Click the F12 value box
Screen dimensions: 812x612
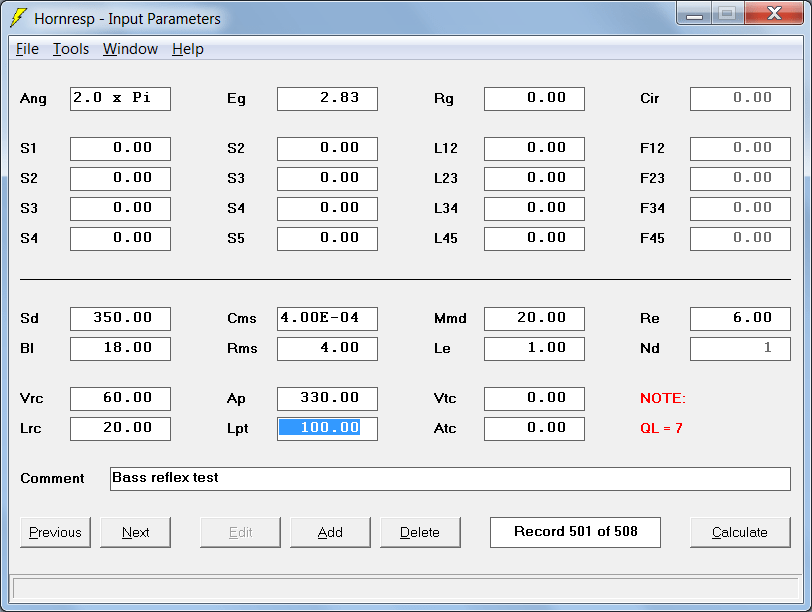(741, 149)
